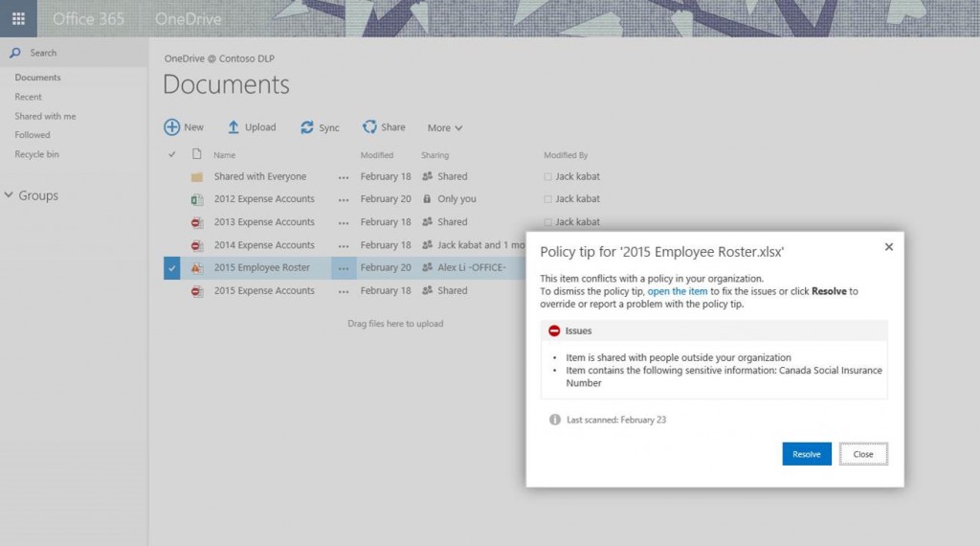980x546 pixels.
Task: Toggle presence box beside Jack kabat, 2013 Expense row
Action: pos(548,222)
